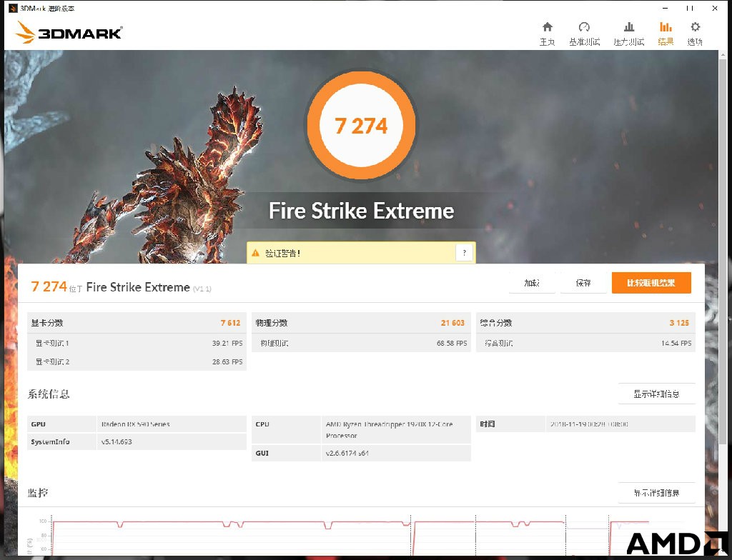Viewport: 732px width, 560px height.
Task: Click the physics score value 21 603
Action: pyautogui.click(x=452, y=323)
